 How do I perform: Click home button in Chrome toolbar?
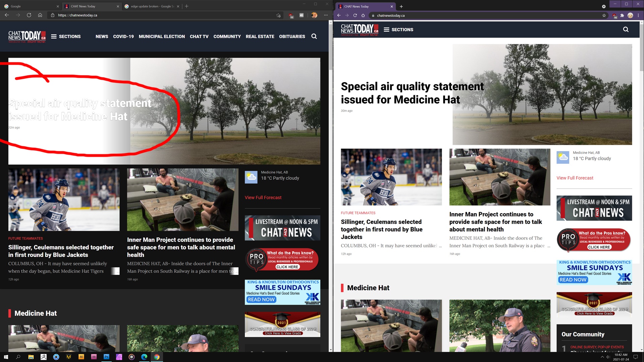point(363,15)
